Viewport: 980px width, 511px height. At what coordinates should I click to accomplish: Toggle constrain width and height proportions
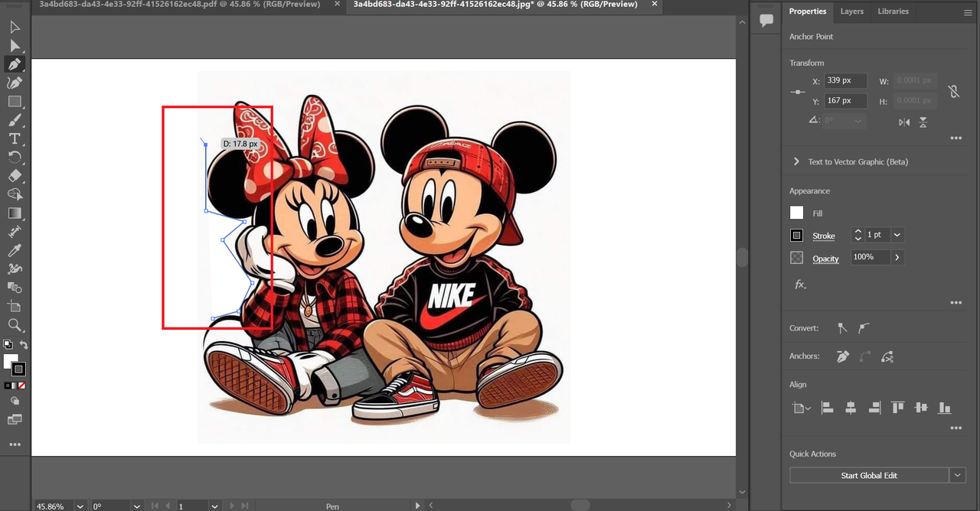tap(953, 91)
